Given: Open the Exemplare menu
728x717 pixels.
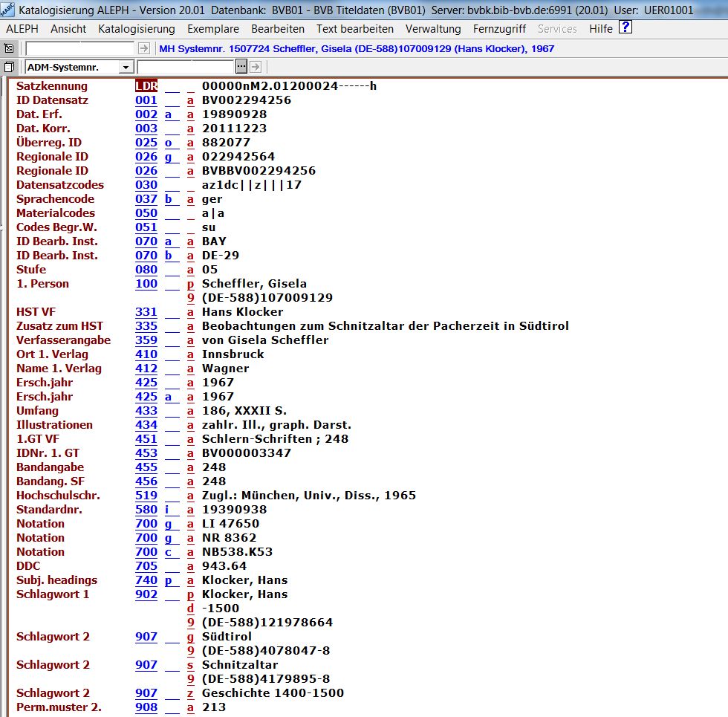Looking at the screenshot, I should pyautogui.click(x=213, y=29).
